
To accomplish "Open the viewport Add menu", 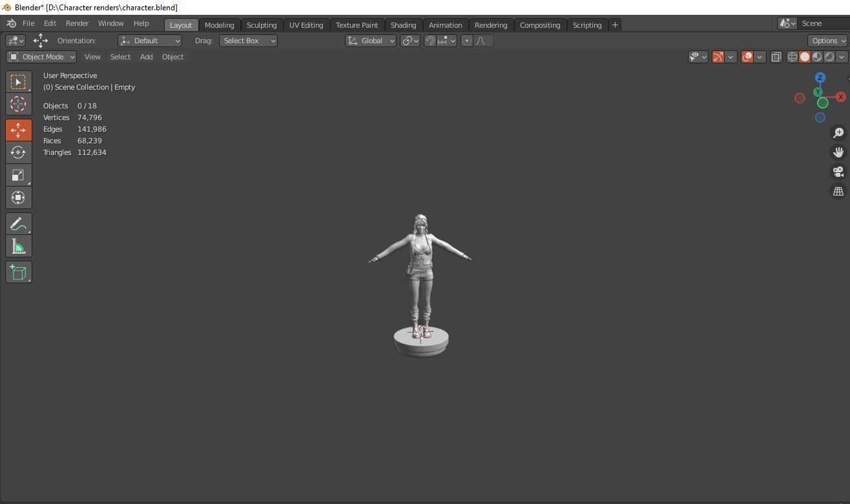I will click(x=146, y=57).
